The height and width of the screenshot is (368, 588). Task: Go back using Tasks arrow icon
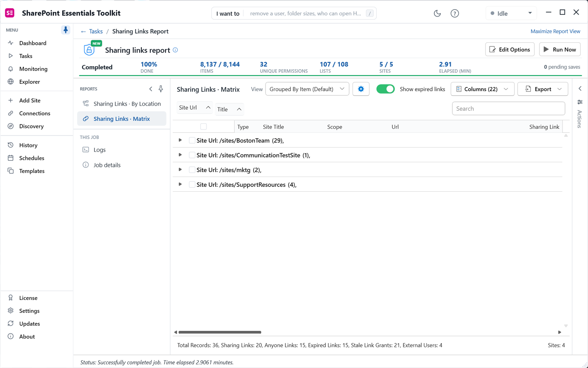pyautogui.click(x=83, y=32)
